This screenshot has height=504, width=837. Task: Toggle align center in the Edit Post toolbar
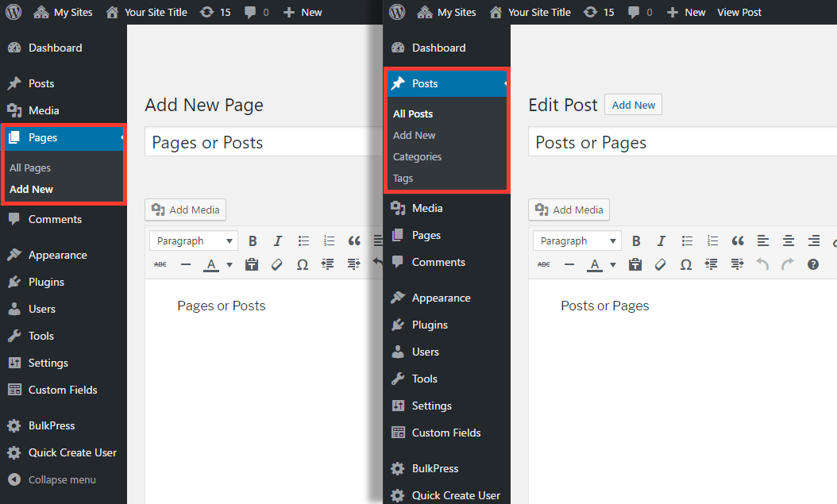(x=789, y=240)
